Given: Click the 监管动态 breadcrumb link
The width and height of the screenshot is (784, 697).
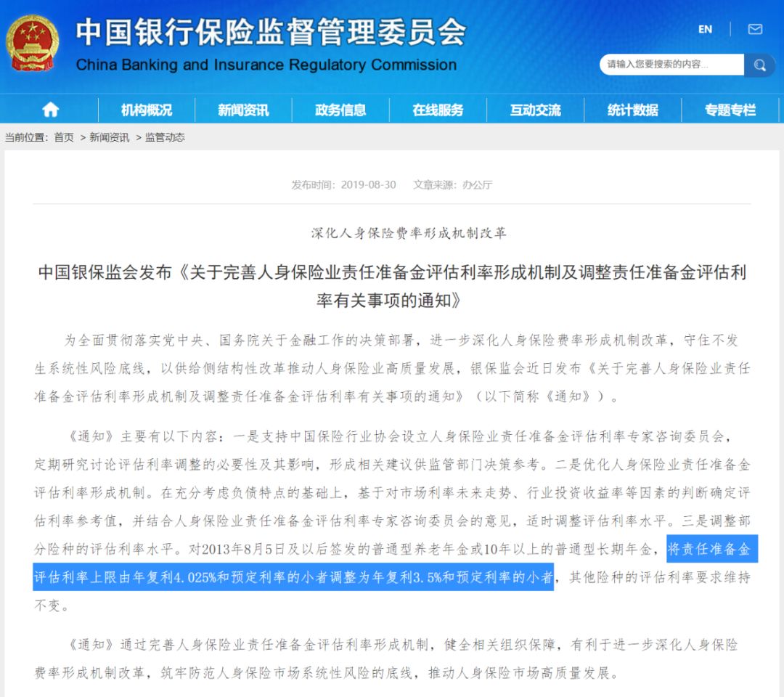Looking at the screenshot, I should point(165,137).
